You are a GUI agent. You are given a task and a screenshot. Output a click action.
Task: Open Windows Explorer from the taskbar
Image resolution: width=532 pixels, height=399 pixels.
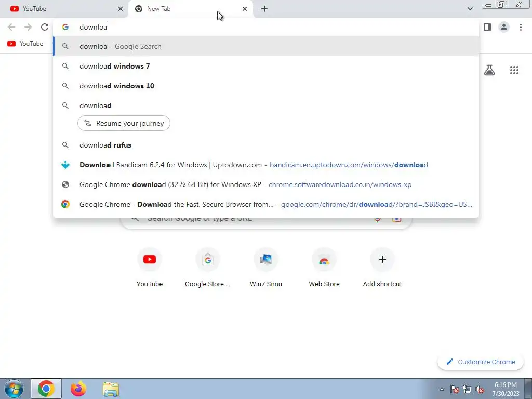[x=111, y=390]
